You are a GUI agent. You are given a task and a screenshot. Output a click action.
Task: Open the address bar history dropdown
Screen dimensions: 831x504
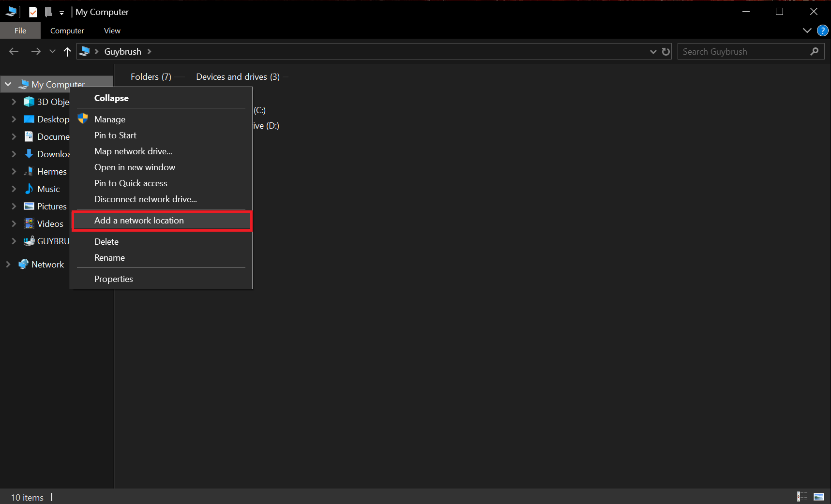pos(653,51)
